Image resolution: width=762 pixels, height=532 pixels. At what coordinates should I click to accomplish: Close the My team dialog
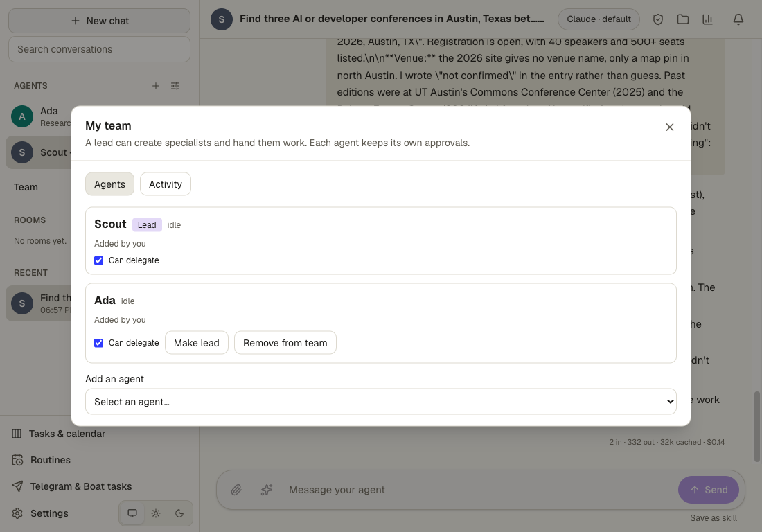[x=670, y=127]
